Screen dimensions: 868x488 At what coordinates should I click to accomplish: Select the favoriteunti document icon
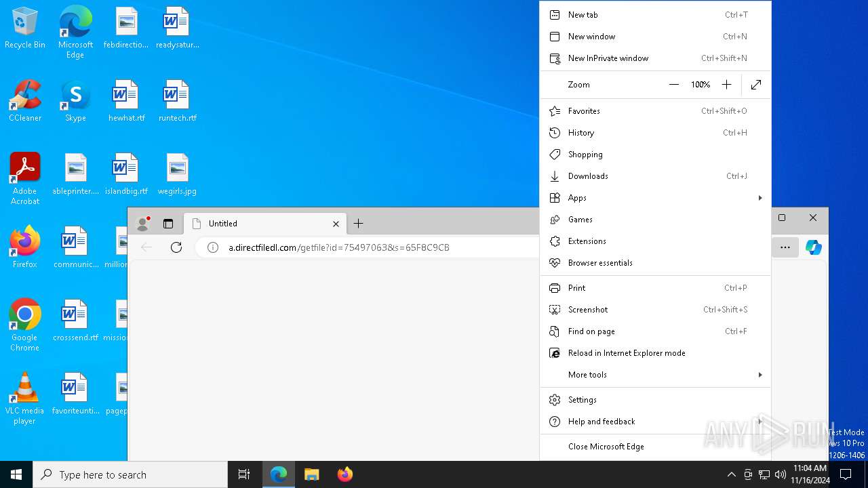pos(75,394)
